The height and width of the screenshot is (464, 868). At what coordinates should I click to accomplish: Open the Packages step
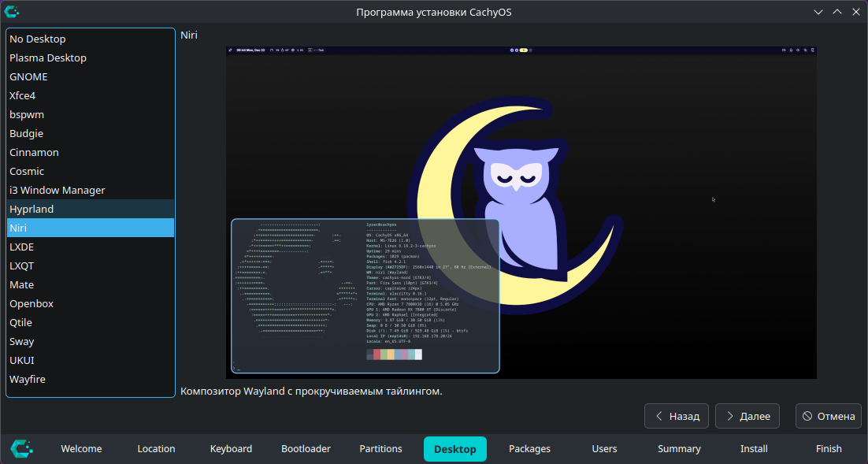point(530,448)
